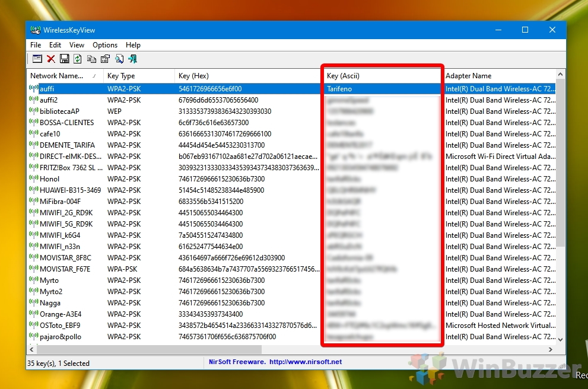Click Microsoft Wi-Fi Direct Virtual adapter cell

pyautogui.click(x=501, y=157)
